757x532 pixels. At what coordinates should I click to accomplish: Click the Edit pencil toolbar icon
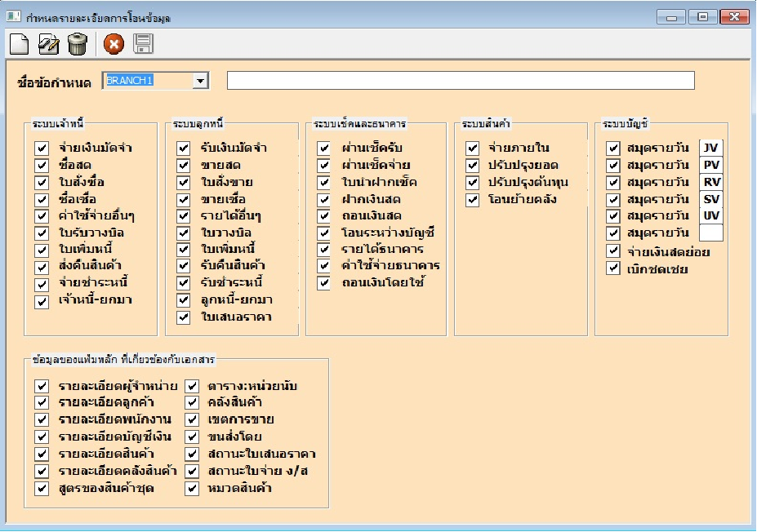48,44
